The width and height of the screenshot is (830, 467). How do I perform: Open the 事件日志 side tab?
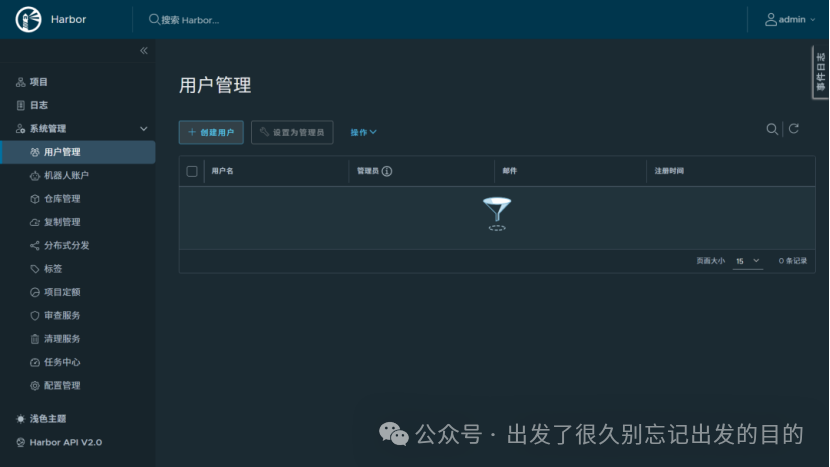point(820,72)
